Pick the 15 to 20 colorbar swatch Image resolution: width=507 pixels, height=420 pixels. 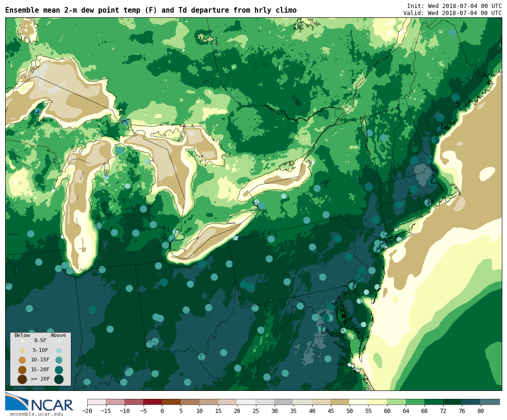228,402
